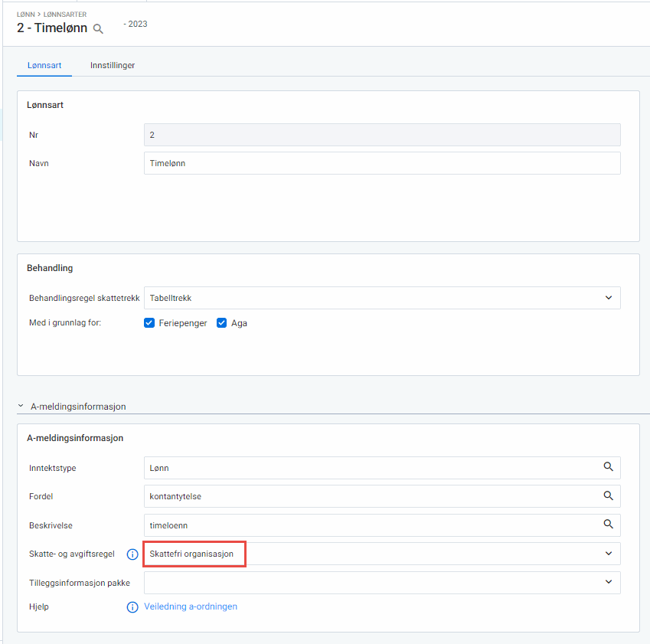Click the Lønn breadcrumb link

(24, 14)
